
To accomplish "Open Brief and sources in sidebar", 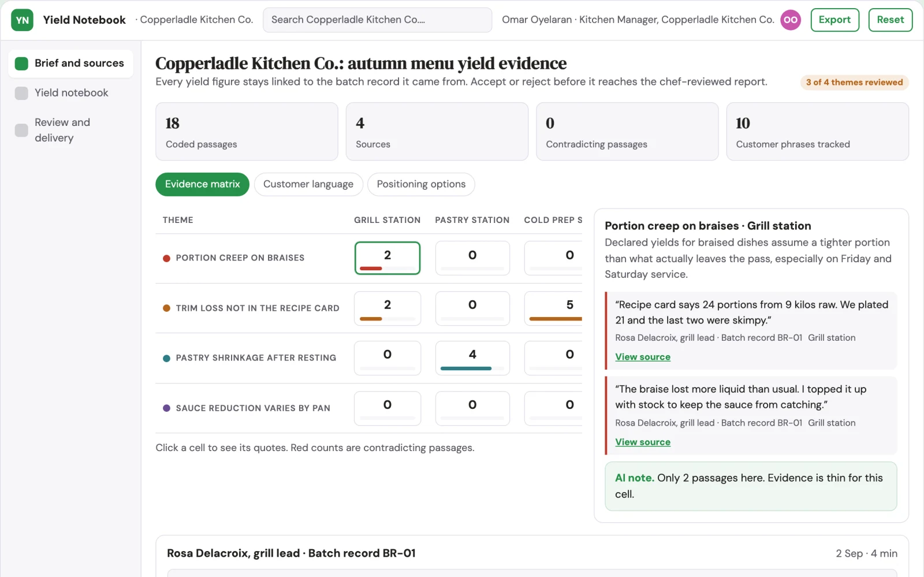I will (x=70, y=63).
